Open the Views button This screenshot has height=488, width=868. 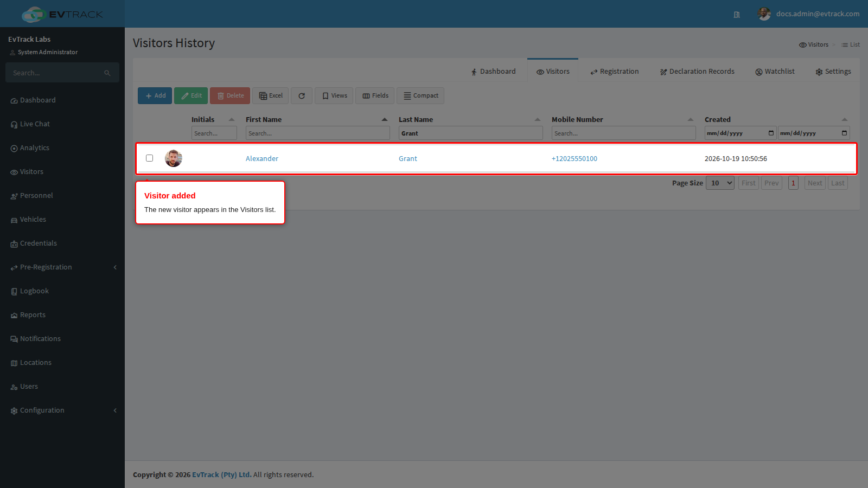(x=334, y=95)
